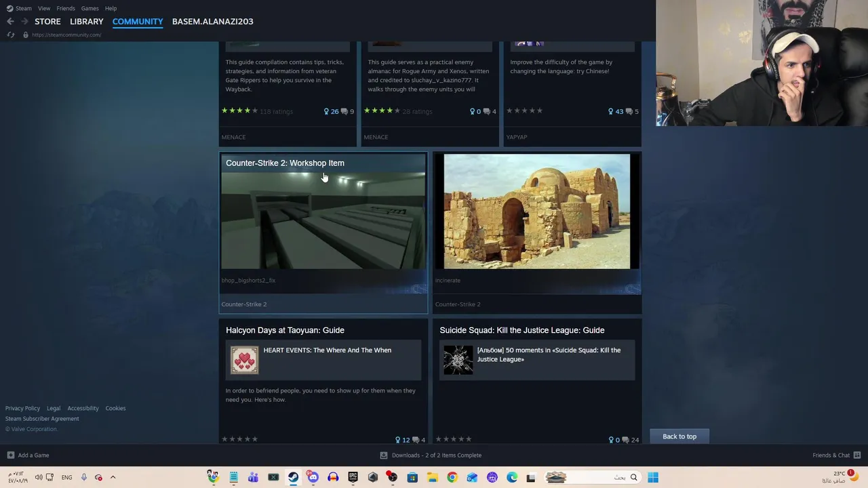The image size is (868, 488).
Task: Open the Steam Subscriber Agreement link
Action: 42,419
